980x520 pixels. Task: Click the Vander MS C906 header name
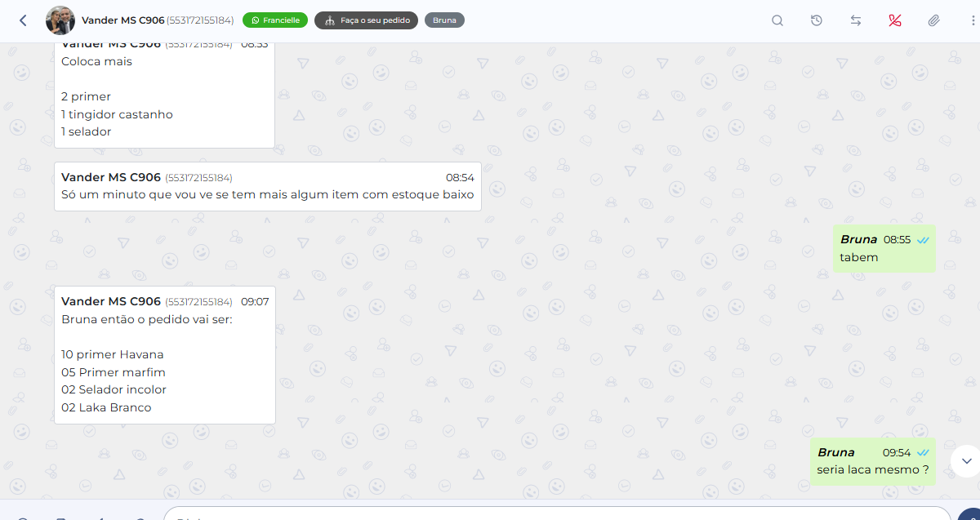click(x=122, y=20)
